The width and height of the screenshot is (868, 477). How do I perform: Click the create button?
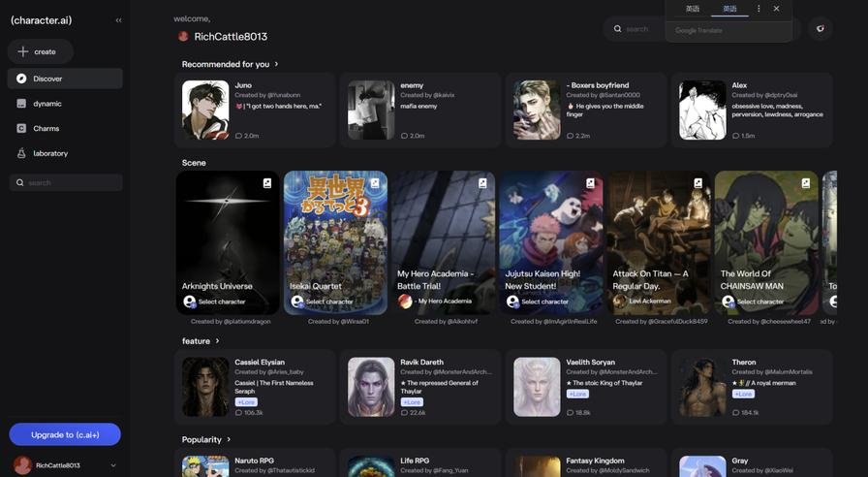tap(41, 51)
